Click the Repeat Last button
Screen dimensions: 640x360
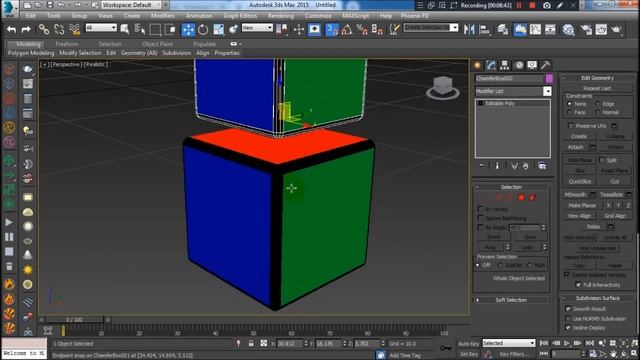pyautogui.click(x=597, y=88)
